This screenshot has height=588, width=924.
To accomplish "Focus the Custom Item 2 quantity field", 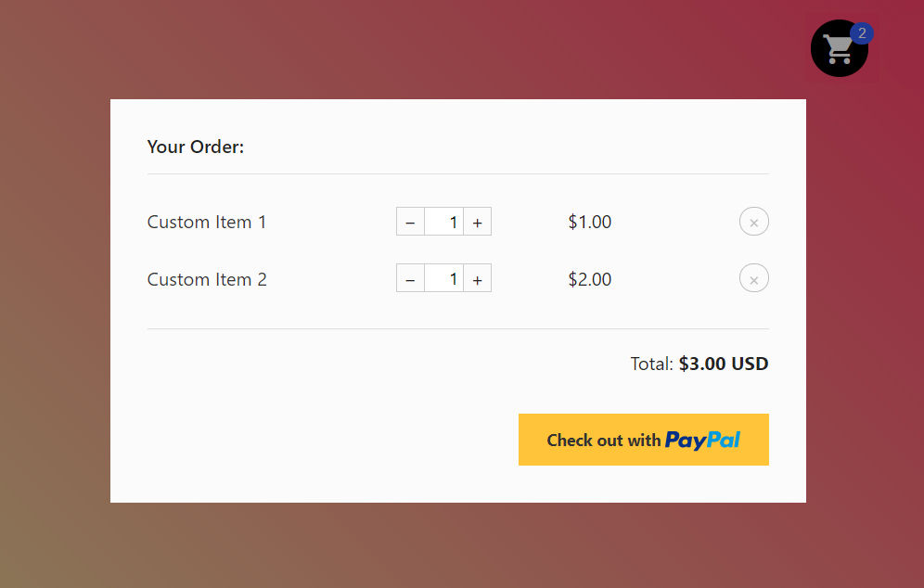I will (443, 279).
